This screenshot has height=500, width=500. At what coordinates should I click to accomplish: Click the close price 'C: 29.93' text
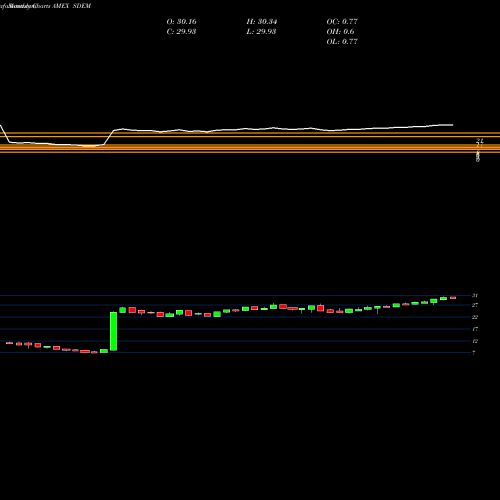tap(181, 32)
